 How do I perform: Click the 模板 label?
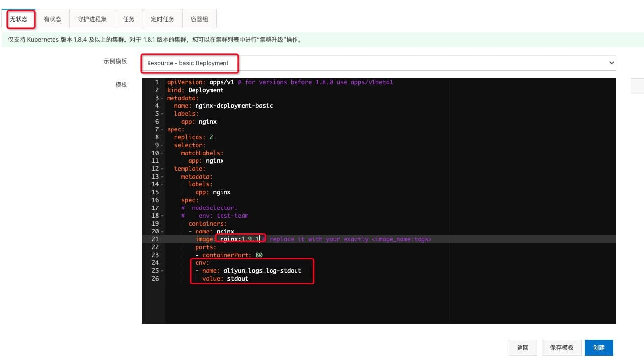pos(121,85)
